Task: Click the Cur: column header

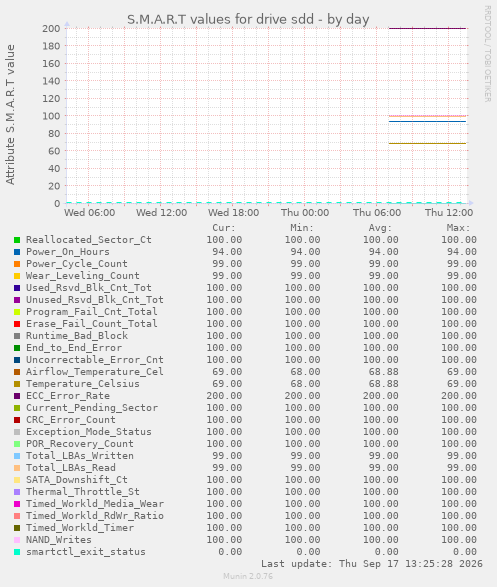Action: pos(224,228)
